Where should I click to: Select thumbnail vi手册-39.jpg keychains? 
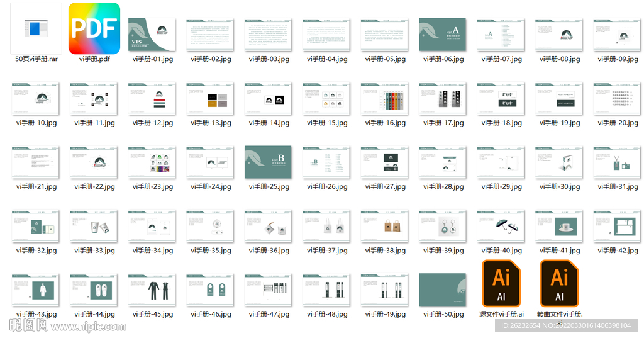click(443, 226)
